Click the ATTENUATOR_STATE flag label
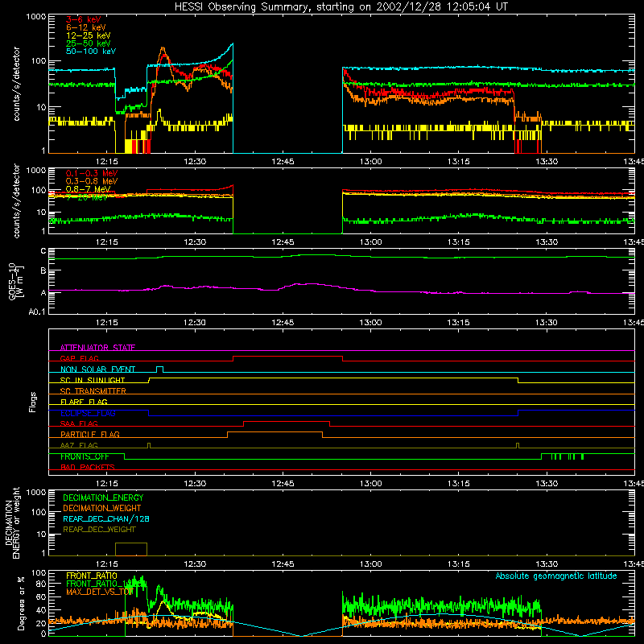This screenshot has width=644, height=644. tap(97, 348)
